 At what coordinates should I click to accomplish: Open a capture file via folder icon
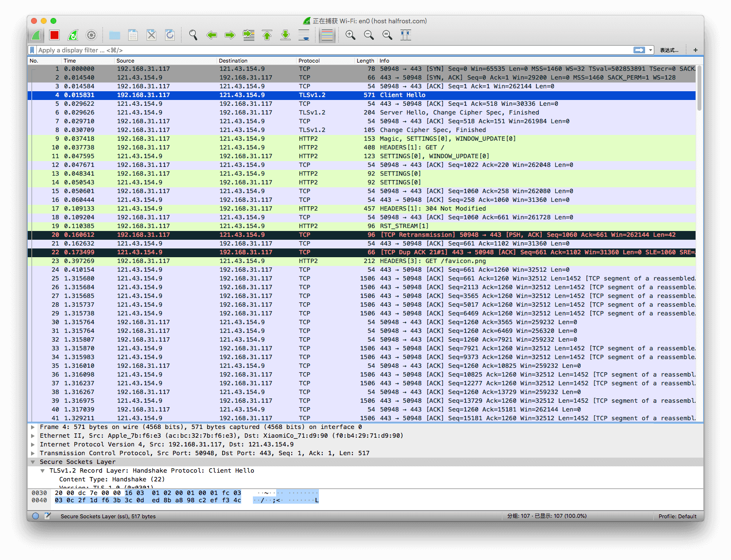(115, 35)
